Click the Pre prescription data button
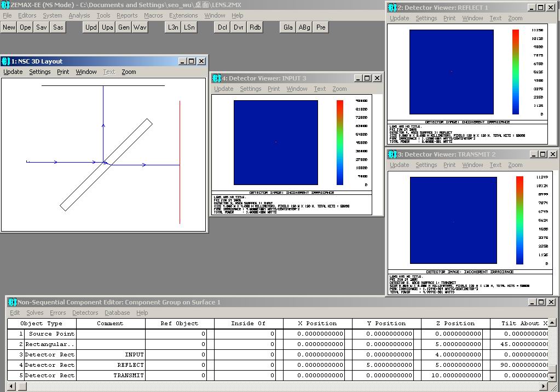 (x=321, y=27)
